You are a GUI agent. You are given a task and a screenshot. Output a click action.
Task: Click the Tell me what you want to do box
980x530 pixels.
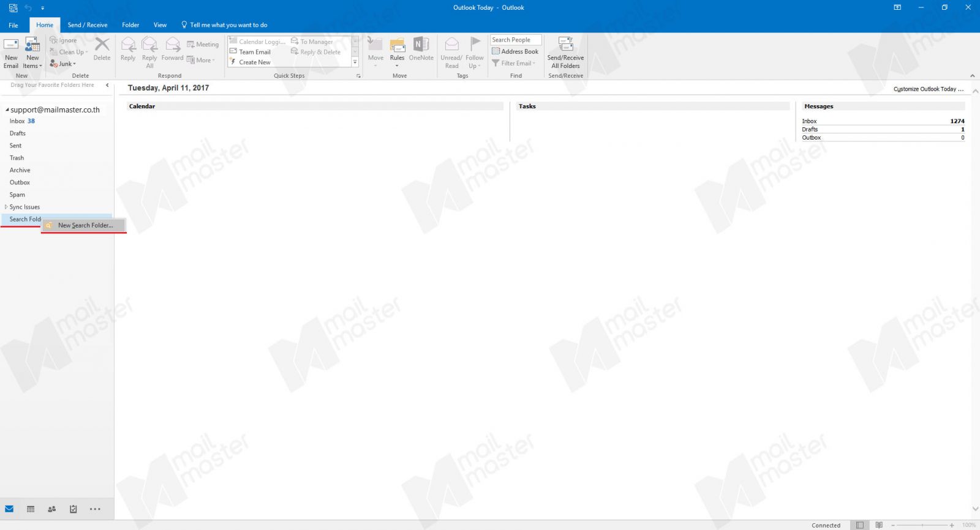[224, 25]
